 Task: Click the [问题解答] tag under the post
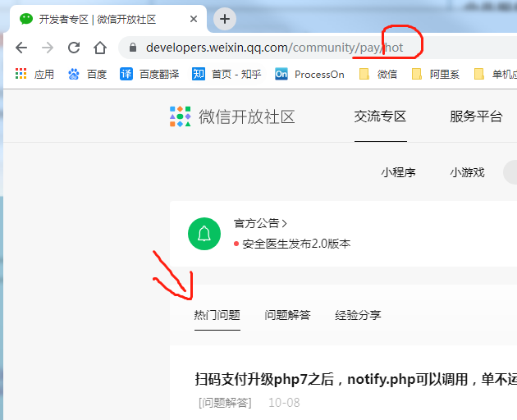225,403
